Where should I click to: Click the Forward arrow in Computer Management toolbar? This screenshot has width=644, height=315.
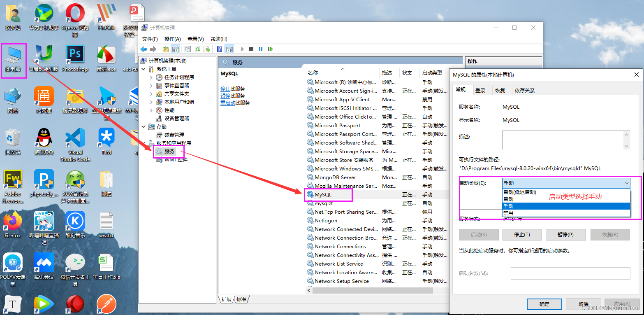click(153, 49)
